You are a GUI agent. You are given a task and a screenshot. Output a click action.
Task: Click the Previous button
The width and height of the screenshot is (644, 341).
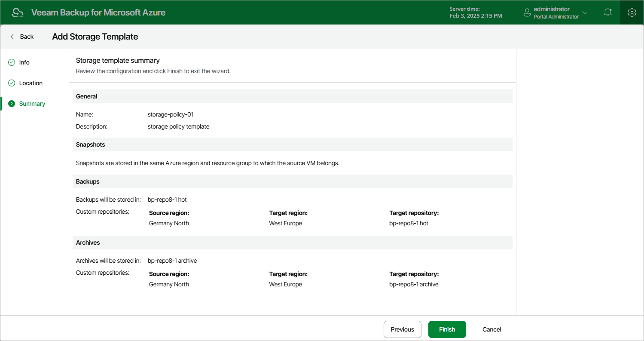point(403,329)
